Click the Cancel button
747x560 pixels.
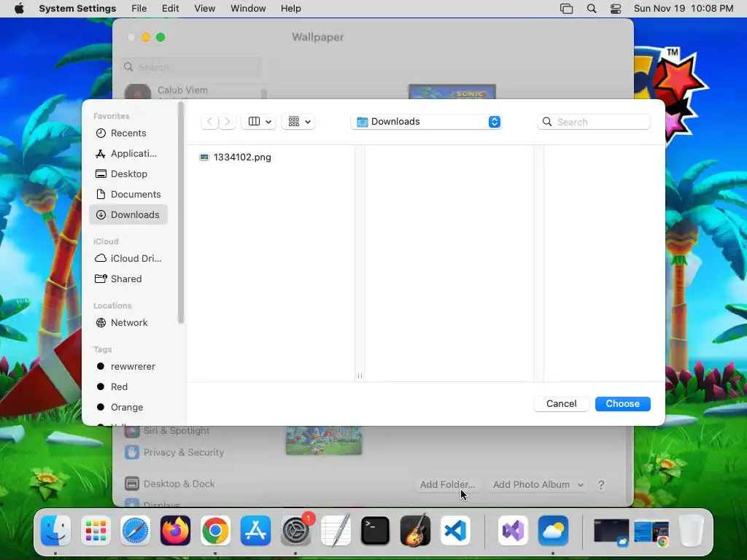(561, 404)
